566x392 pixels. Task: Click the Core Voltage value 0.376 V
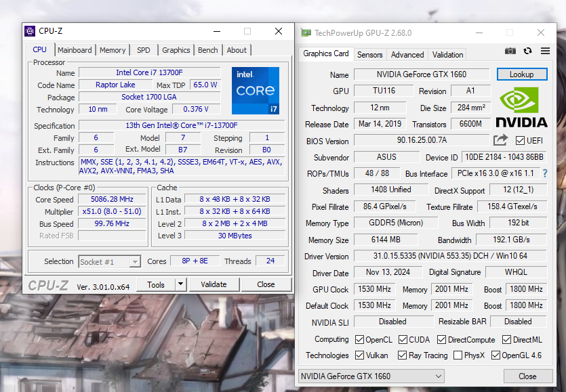196,109
